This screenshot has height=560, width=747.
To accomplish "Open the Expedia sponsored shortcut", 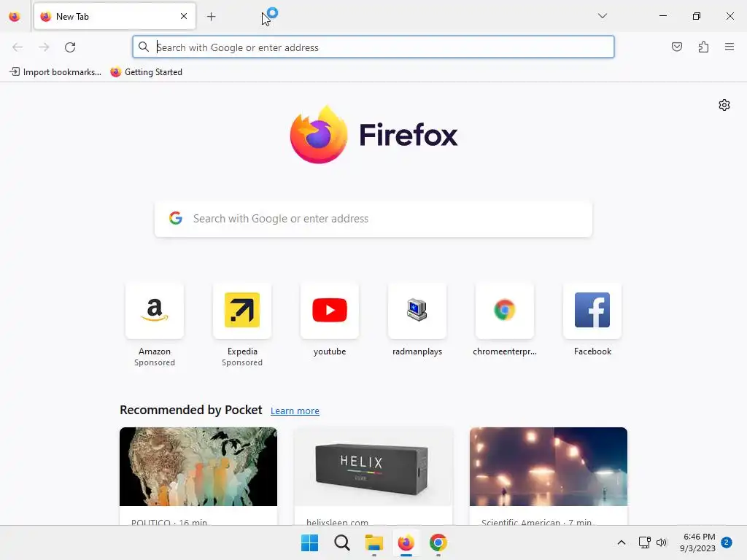I will click(242, 311).
